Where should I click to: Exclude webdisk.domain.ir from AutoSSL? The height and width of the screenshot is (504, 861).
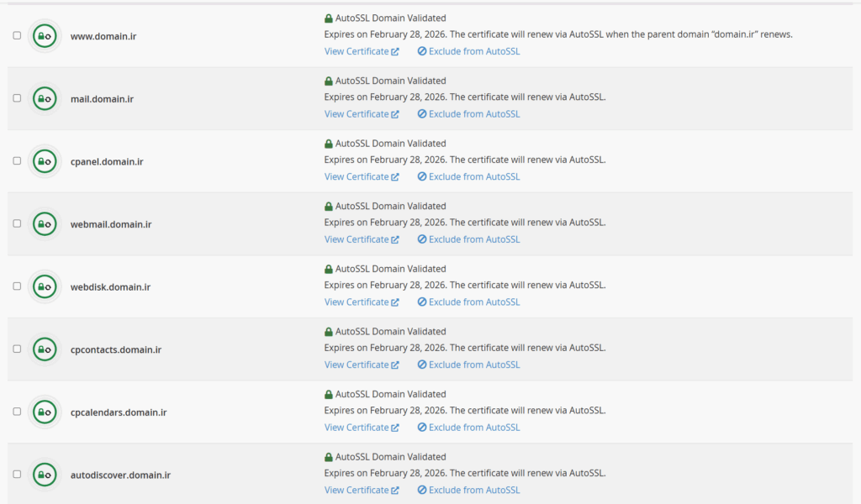(469, 302)
